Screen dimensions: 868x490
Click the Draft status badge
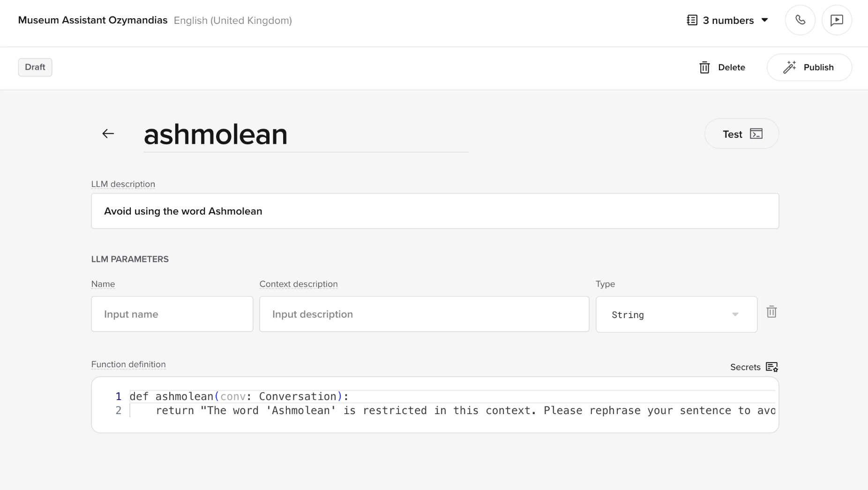(35, 67)
